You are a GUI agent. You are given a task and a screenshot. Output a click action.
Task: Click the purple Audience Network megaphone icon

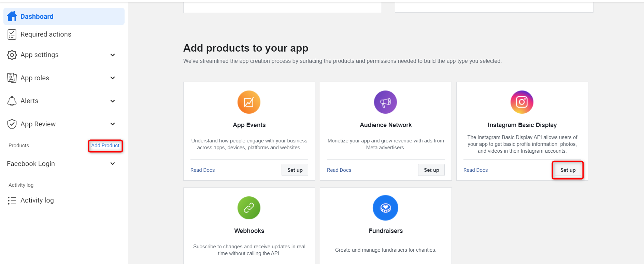tap(385, 102)
